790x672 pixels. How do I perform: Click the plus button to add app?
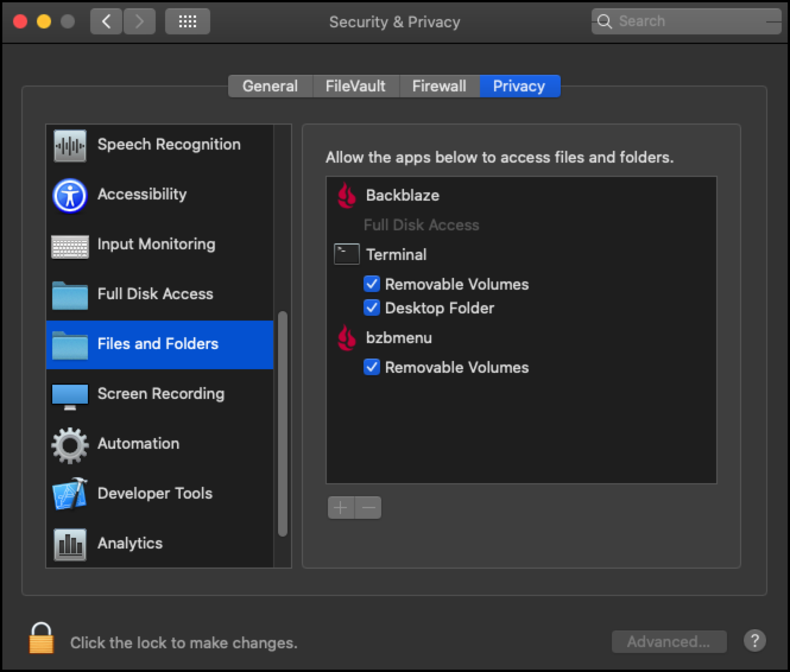(341, 508)
